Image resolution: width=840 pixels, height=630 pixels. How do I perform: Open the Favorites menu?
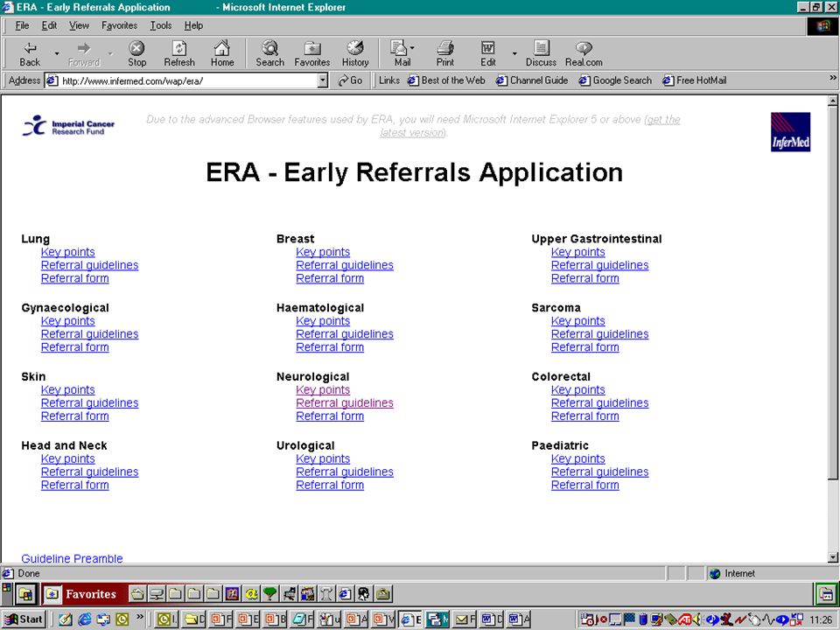[x=119, y=25]
